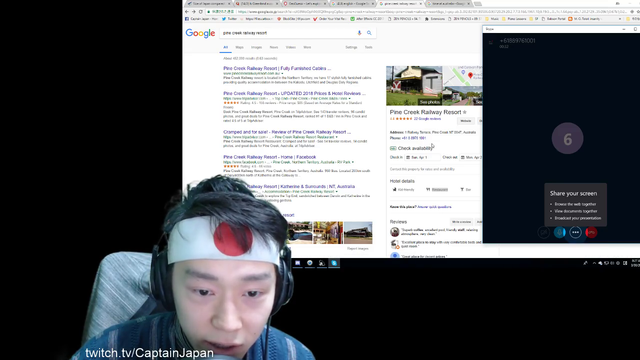This screenshot has width=640, height=360.
Task: Open the Katherine & Surrounds NT Australia result
Action: click(x=301, y=187)
